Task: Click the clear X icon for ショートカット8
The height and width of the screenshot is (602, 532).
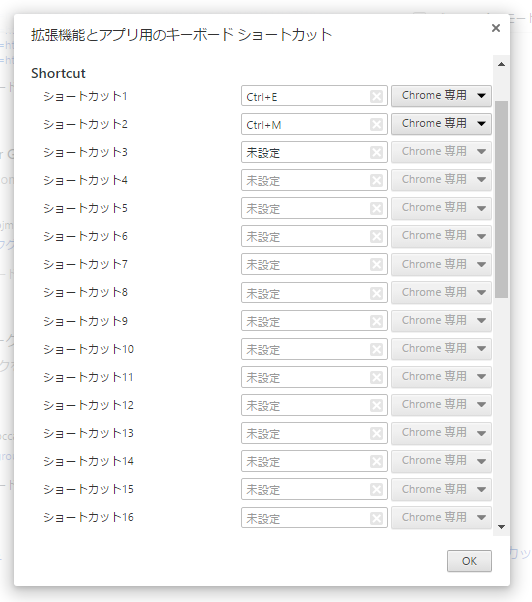Action: 376,293
